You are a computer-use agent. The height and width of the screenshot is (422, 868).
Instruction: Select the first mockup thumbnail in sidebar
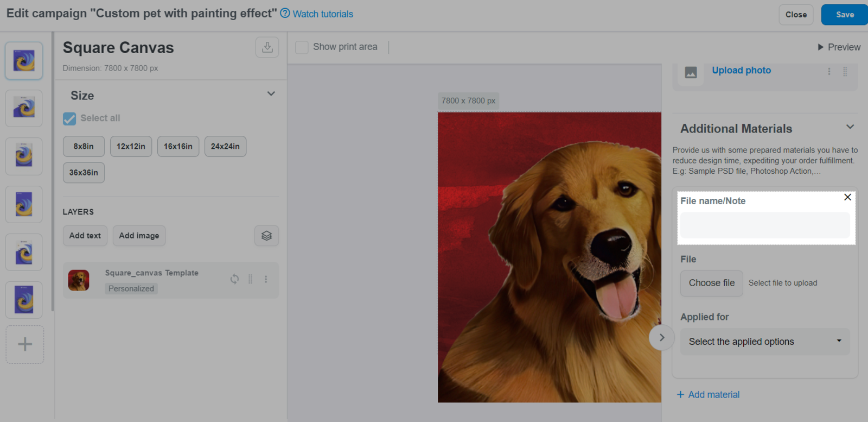coord(24,61)
